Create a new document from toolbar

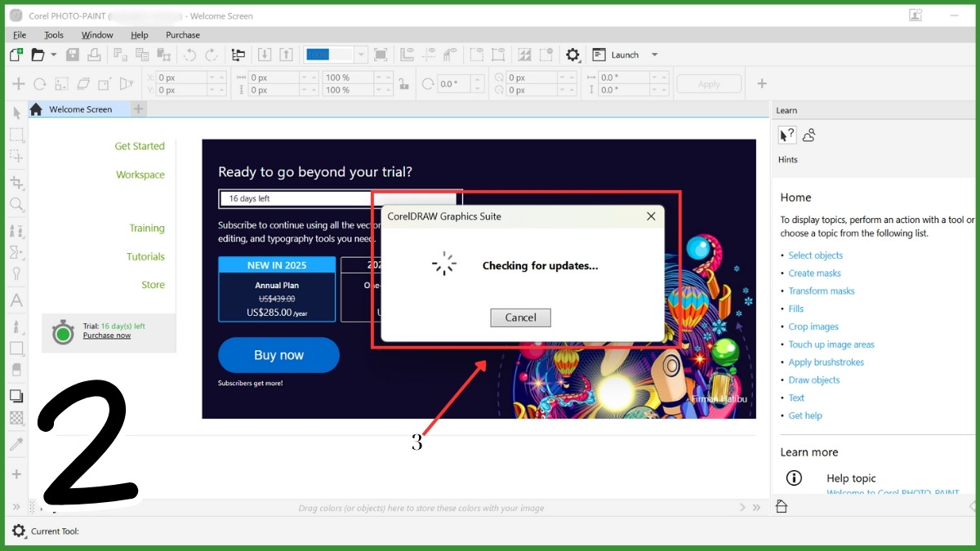pos(16,55)
